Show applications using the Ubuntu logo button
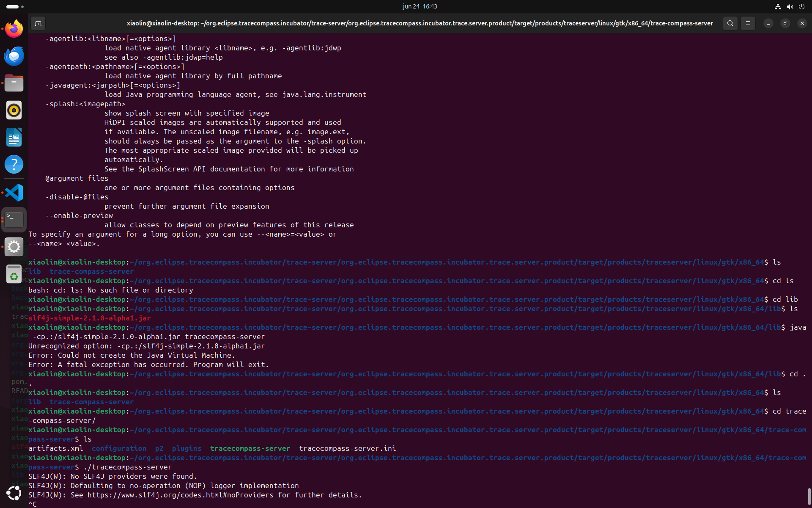The width and height of the screenshot is (812, 508). pyautogui.click(x=14, y=493)
